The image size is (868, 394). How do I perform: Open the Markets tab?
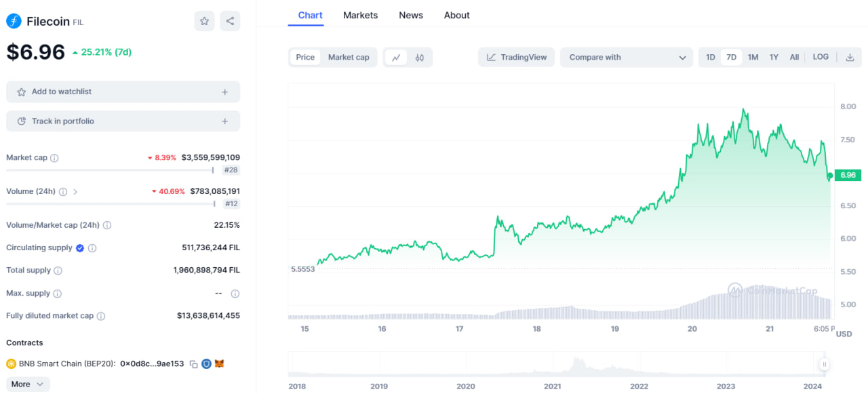click(360, 15)
